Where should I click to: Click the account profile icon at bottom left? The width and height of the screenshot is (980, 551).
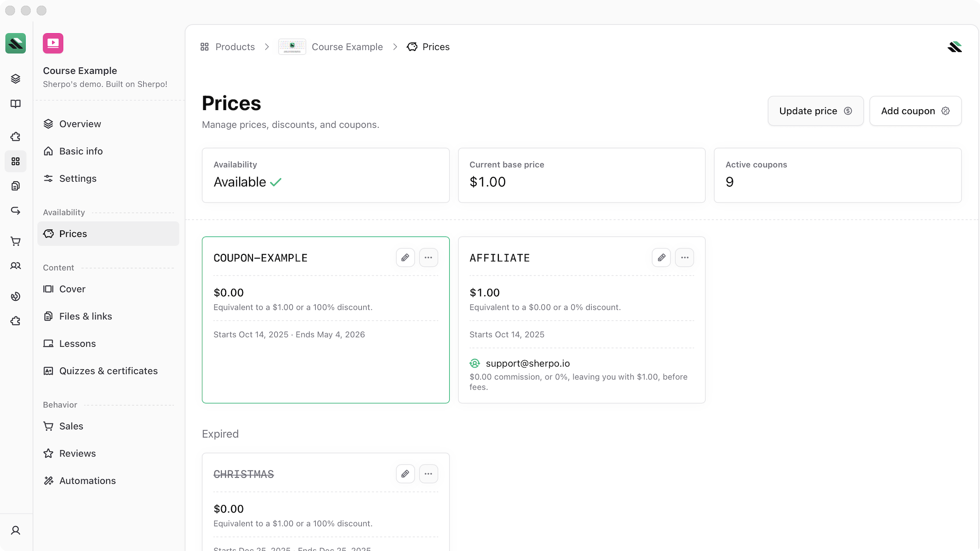pyautogui.click(x=15, y=530)
